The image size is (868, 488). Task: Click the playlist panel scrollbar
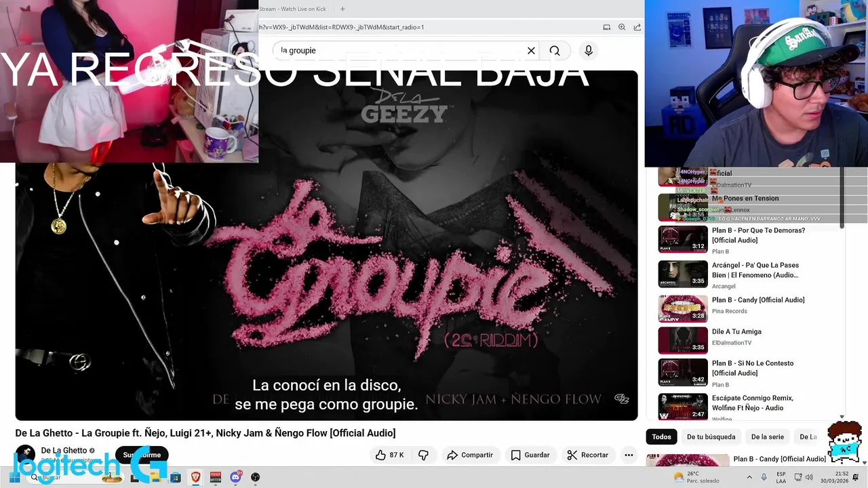(x=842, y=198)
